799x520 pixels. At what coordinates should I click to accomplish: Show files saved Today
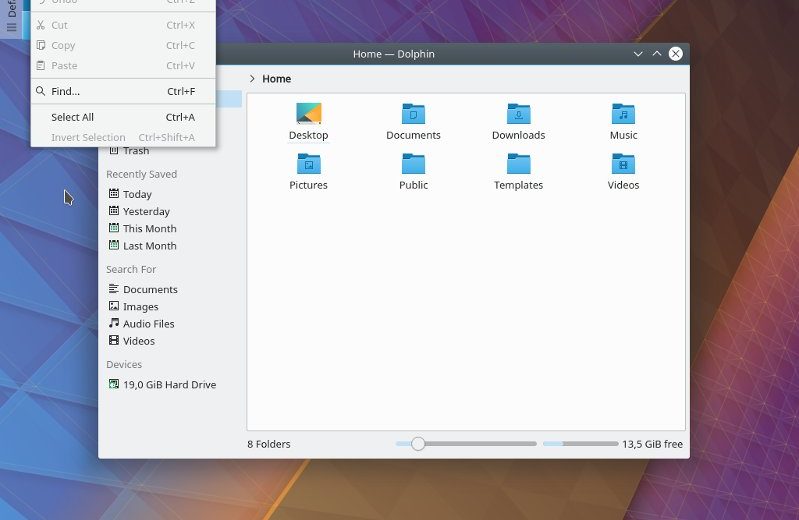pyautogui.click(x=137, y=194)
